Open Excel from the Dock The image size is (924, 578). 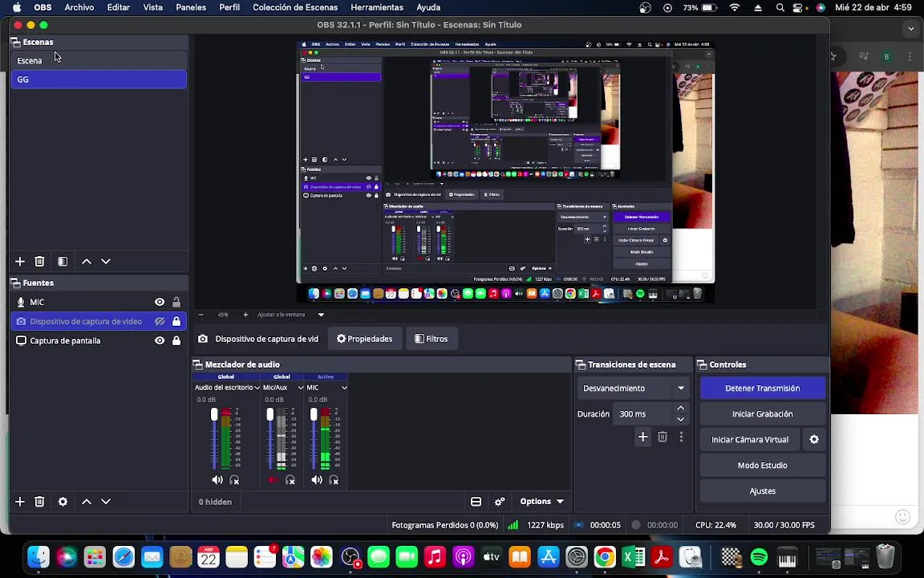pyautogui.click(x=634, y=557)
